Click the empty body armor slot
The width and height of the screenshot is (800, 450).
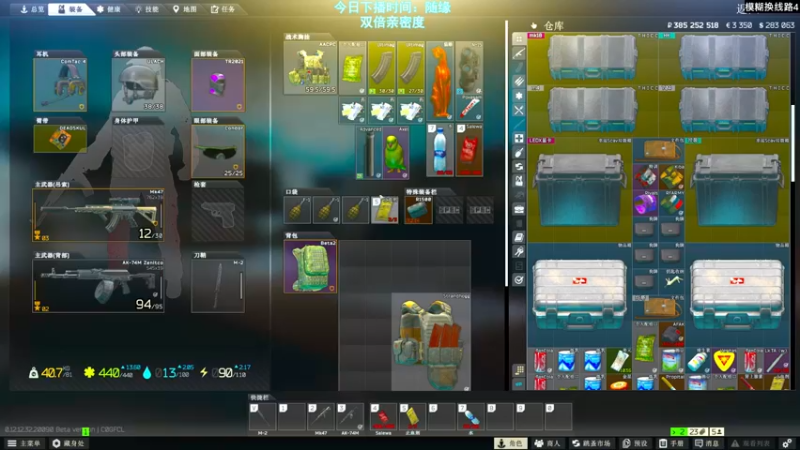click(138, 152)
